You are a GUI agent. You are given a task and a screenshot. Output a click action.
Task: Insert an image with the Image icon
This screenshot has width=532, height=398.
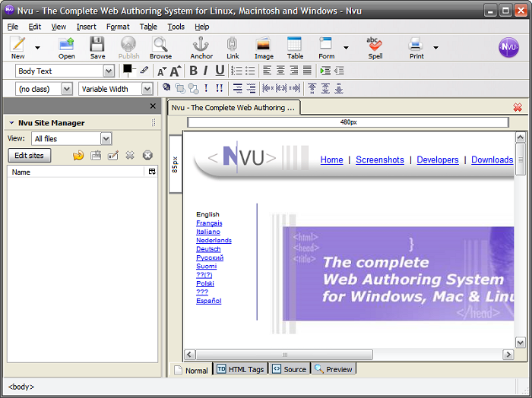click(x=264, y=48)
